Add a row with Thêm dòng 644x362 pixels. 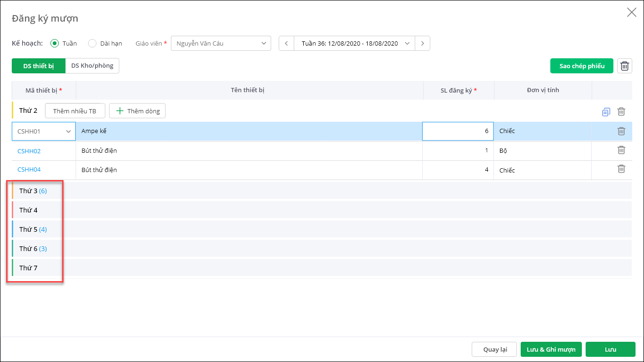(137, 111)
